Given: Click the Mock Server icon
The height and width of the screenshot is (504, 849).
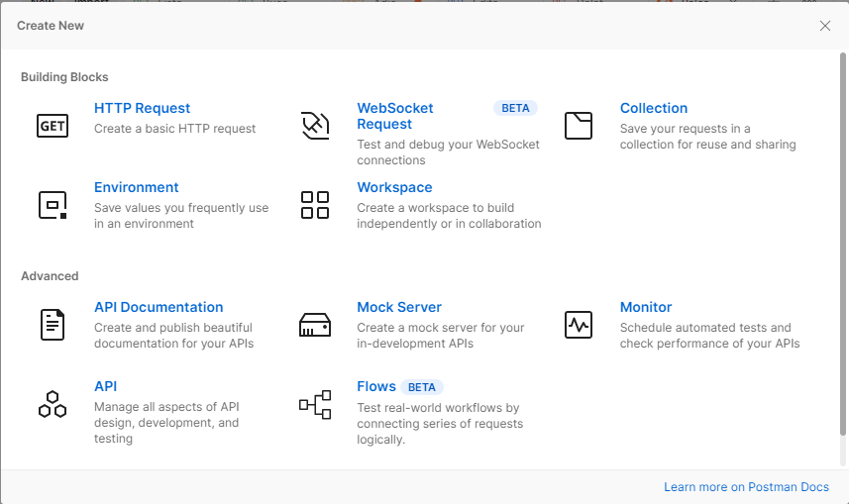Looking at the screenshot, I should pyautogui.click(x=315, y=325).
